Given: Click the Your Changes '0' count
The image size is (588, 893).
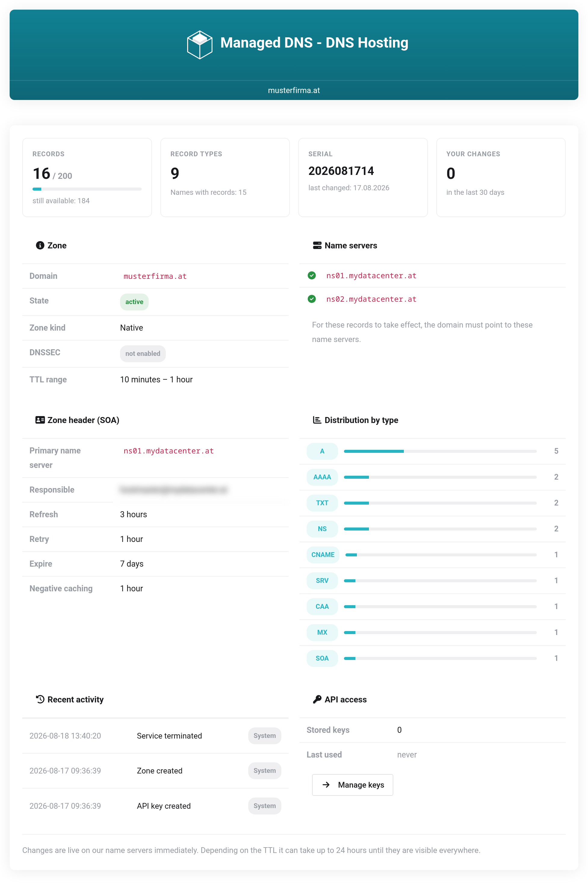Looking at the screenshot, I should (451, 173).
